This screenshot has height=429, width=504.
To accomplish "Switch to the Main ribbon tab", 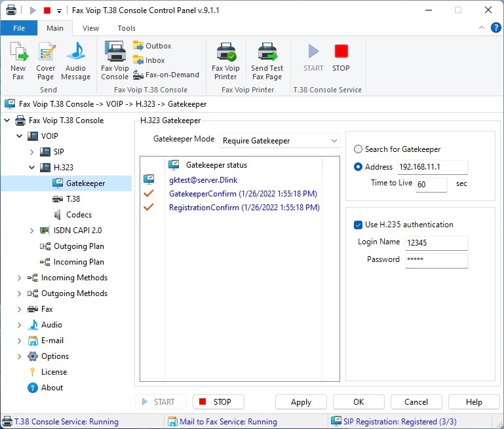I will [55, 28].
